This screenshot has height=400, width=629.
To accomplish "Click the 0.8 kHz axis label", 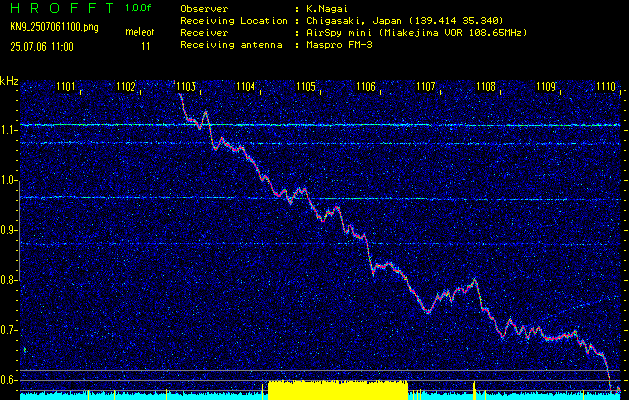I will pos(9,280).
